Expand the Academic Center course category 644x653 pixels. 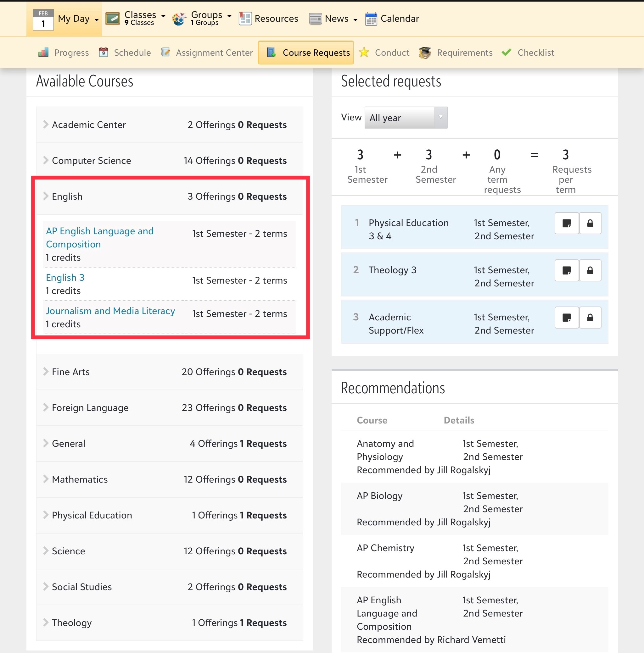[x=170, y=125]
